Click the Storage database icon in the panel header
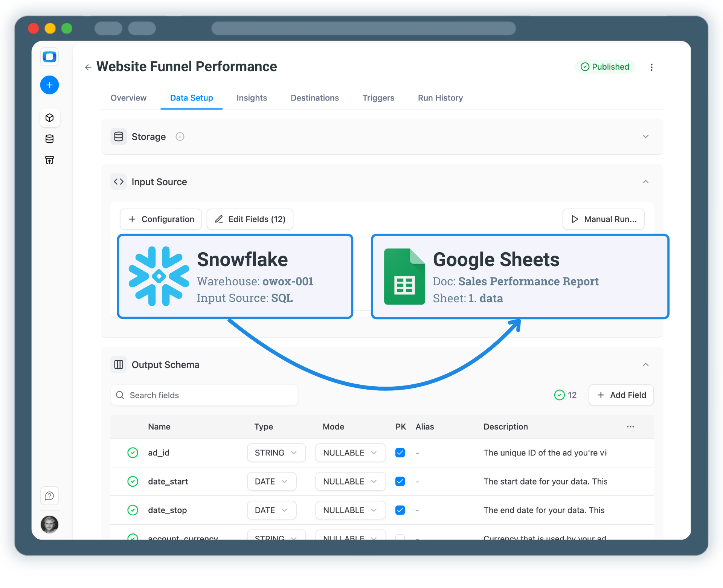The height and width of the screenshot is (588, 723). click(118, 136)
